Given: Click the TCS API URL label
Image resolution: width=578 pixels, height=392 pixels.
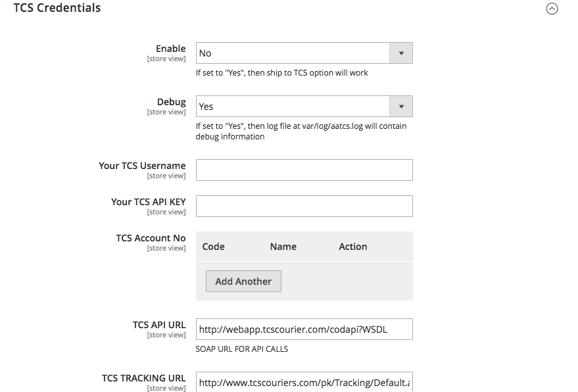Looking at the screenshot, I should 159,325.
